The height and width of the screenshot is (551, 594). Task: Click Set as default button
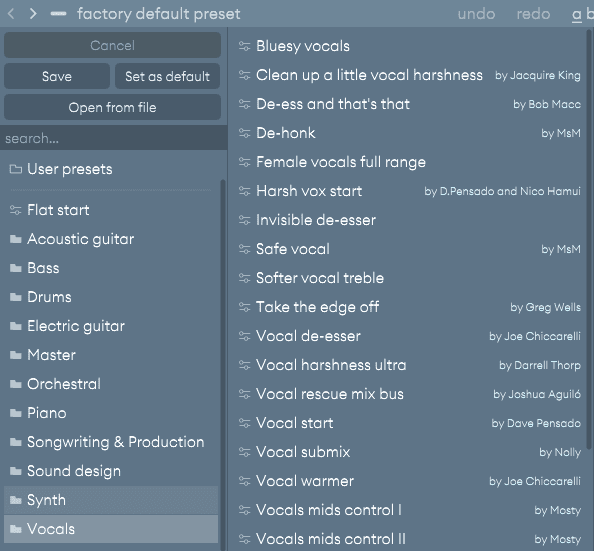pyautogui.click(x=167, y=76)
